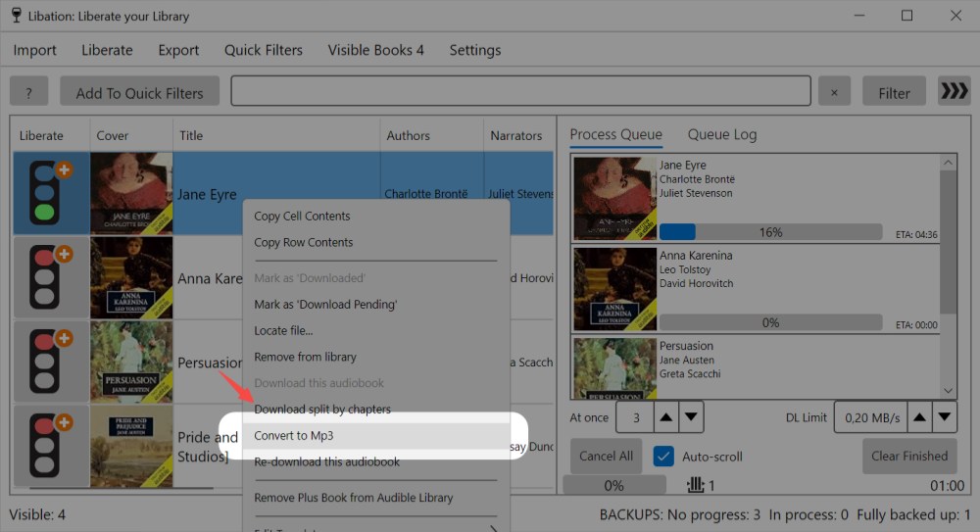
Task: Switch to the Queue Log tab
Action: (722, 134)
